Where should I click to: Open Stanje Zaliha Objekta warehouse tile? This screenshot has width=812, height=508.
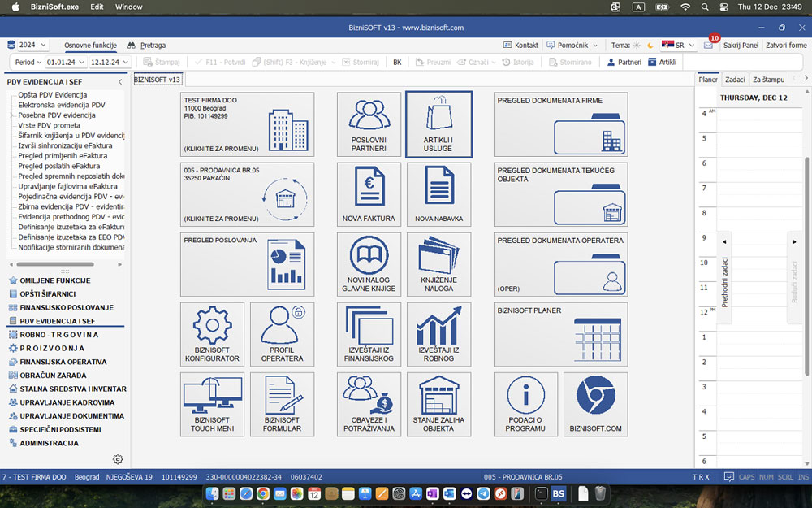(x=438, y=405)
